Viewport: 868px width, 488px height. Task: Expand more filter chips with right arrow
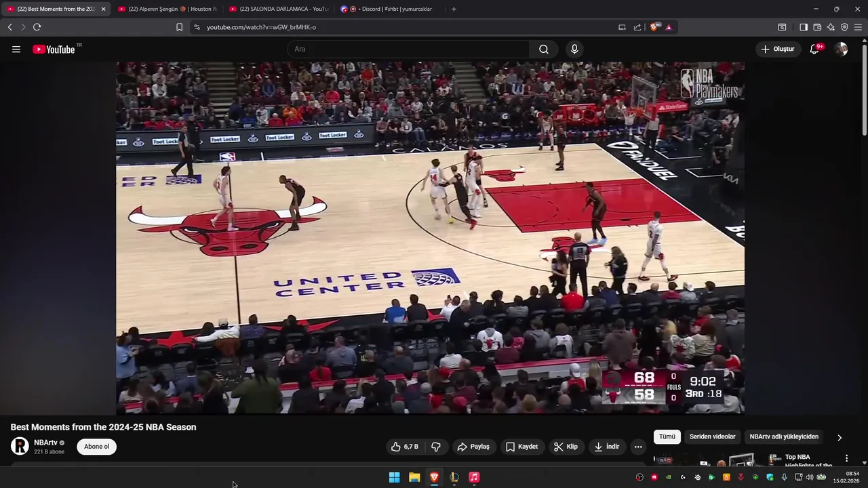[840, 437]
